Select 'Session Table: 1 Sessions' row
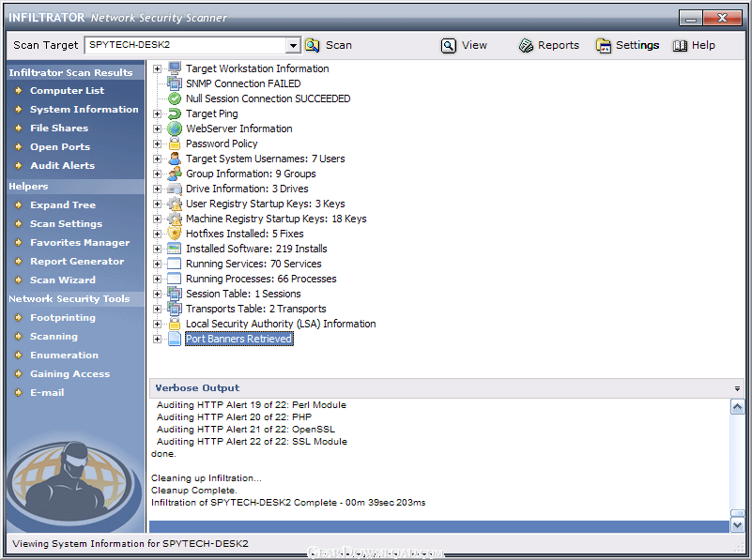This screenshot has height=560, width=752. coord(243,294)
